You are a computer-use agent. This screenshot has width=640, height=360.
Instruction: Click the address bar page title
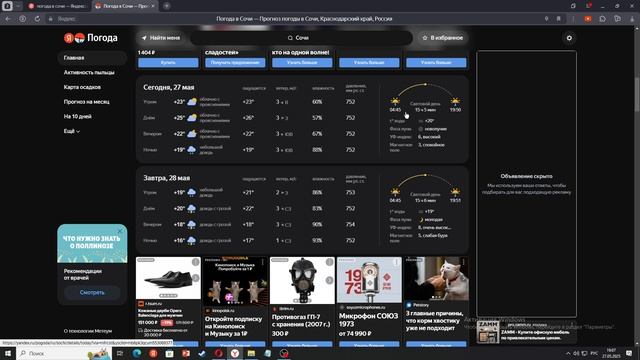(x=304, y=19)
